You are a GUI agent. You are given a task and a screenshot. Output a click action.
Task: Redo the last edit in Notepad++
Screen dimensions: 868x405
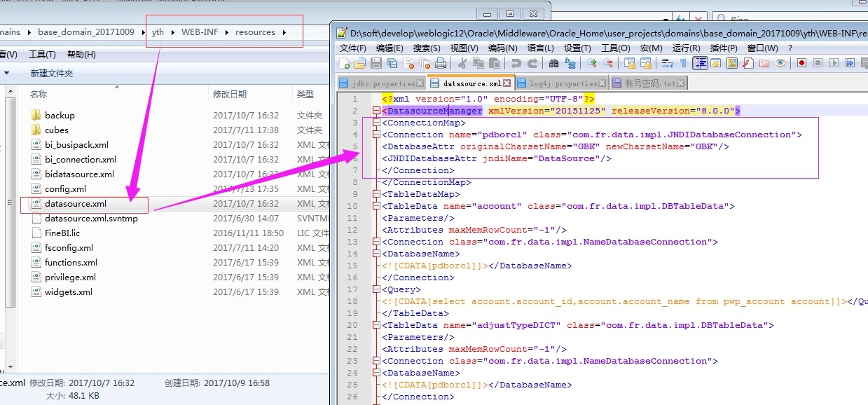[532, 63]
